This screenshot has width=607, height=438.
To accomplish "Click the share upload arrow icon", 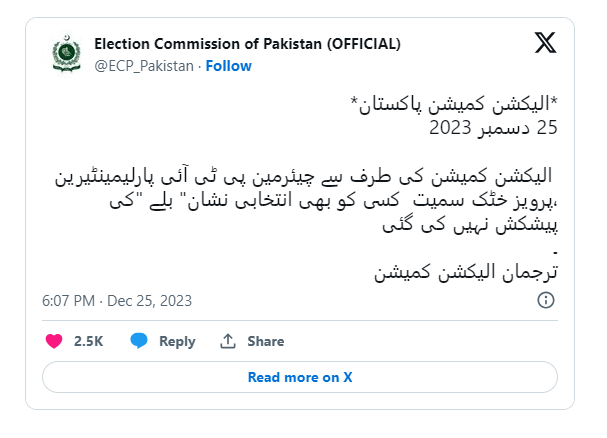I will 228,341.
